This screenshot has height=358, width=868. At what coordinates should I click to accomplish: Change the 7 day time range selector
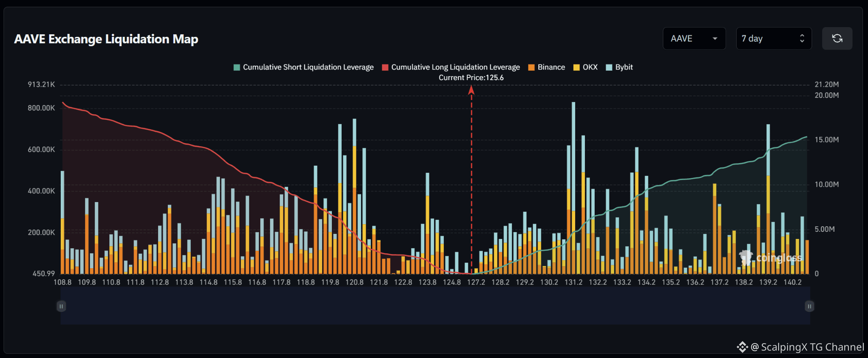(774, 39)
